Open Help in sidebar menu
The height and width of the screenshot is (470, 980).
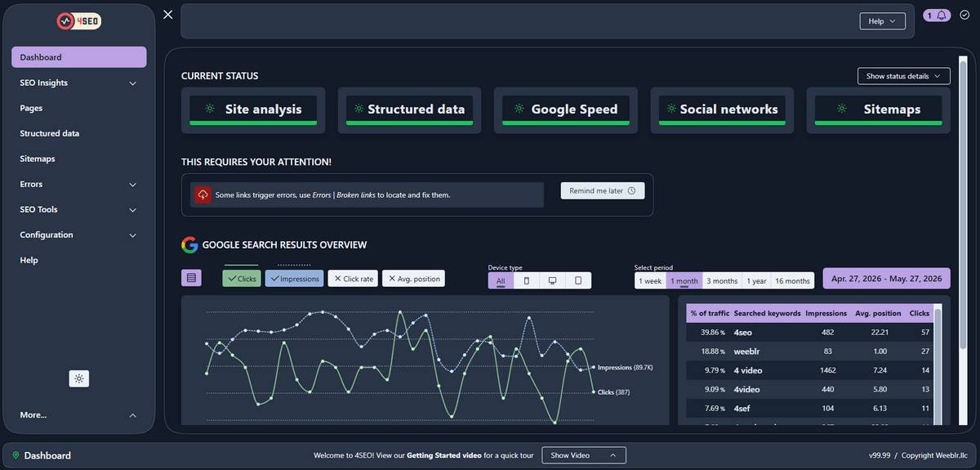[x=79, y=260]
